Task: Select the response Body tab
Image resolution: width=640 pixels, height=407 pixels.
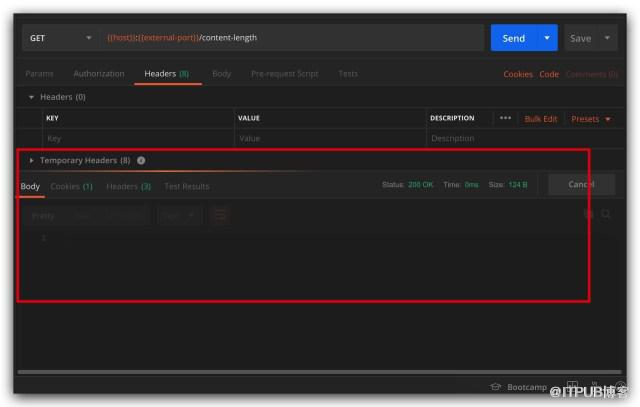Action: (x=30, y=187)
